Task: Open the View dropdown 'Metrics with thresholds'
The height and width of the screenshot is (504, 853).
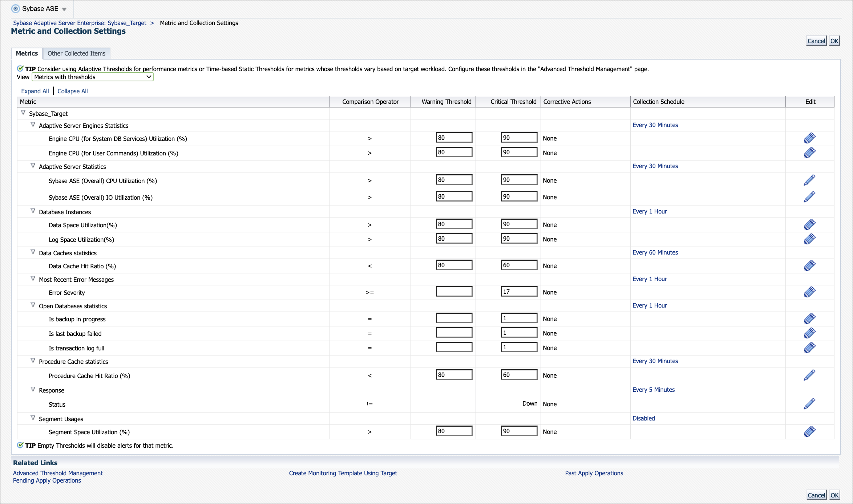Action: 93,77
